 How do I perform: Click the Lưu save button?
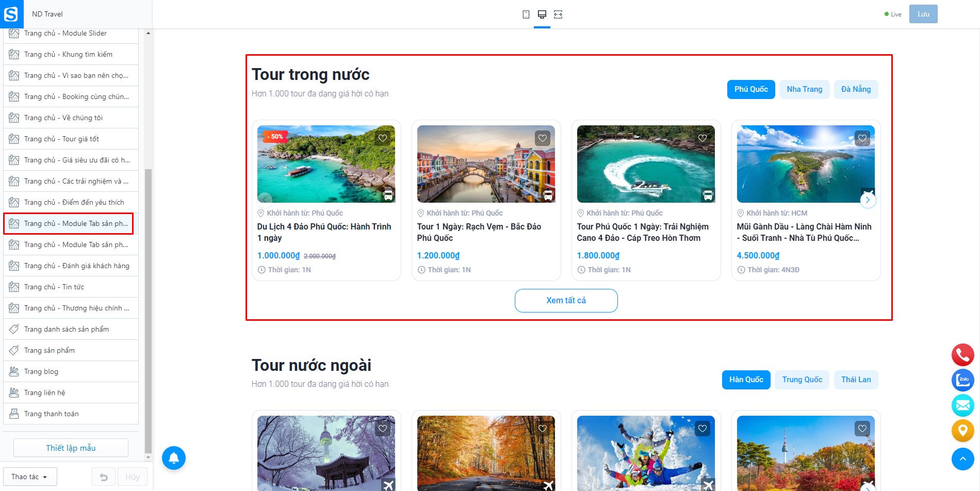923,14
